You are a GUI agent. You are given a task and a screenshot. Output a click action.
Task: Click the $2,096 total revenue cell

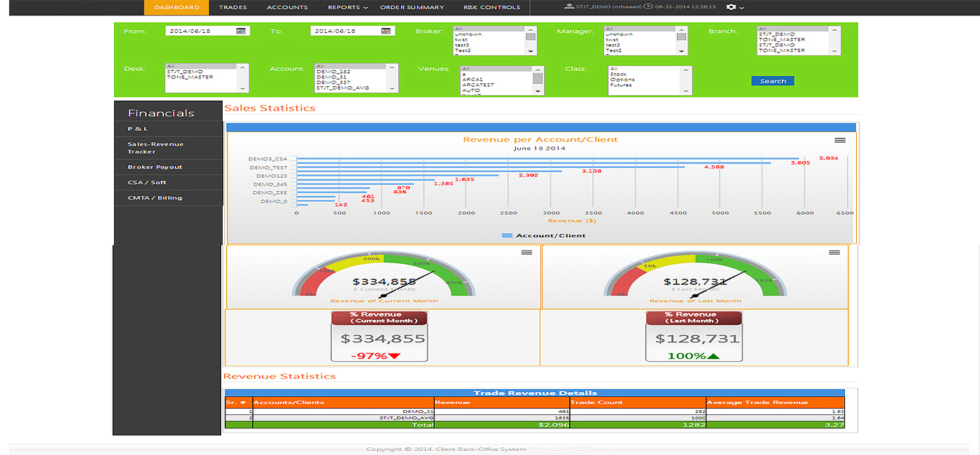tap(501, 425)
